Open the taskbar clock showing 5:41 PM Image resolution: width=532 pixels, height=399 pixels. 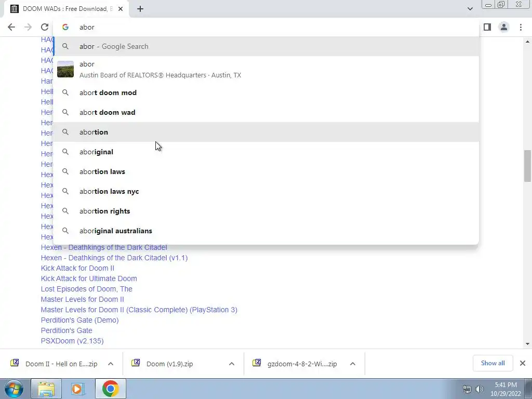click(506, 389)
